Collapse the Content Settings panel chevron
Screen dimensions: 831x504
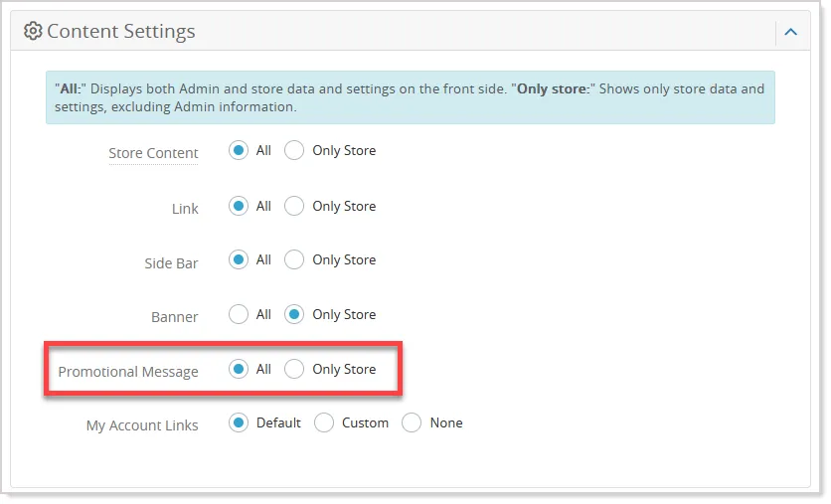click(790, 32)
